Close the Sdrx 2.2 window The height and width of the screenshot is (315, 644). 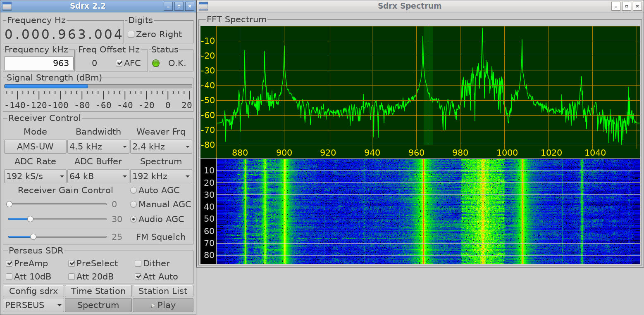pos(189,6)
